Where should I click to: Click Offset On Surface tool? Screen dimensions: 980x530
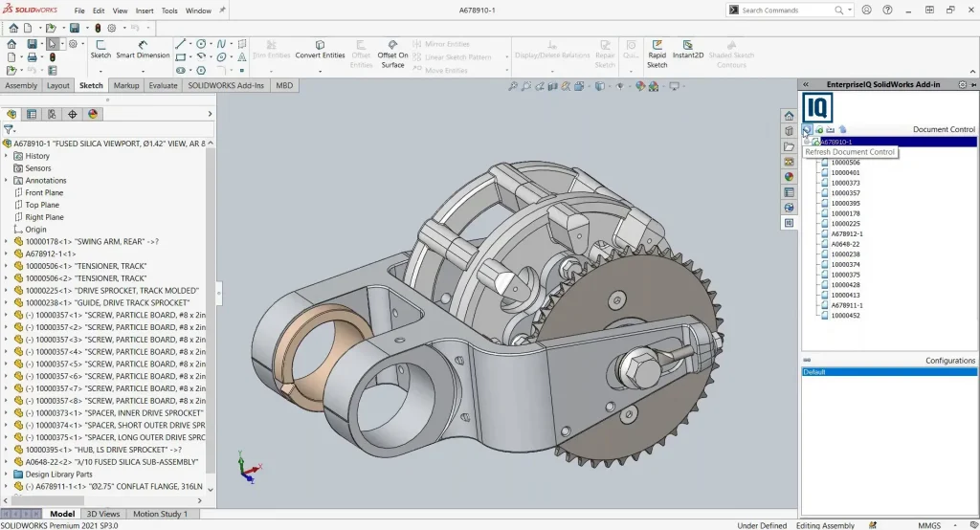tap(392, 55)
